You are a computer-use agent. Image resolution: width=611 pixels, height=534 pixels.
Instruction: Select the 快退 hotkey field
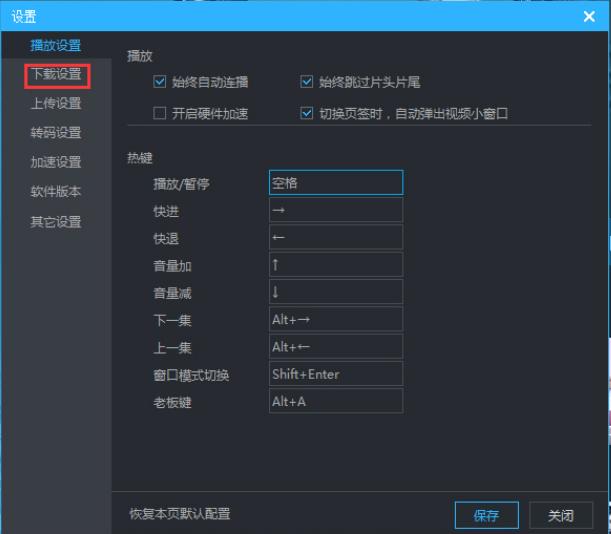[x=335, y=238]
